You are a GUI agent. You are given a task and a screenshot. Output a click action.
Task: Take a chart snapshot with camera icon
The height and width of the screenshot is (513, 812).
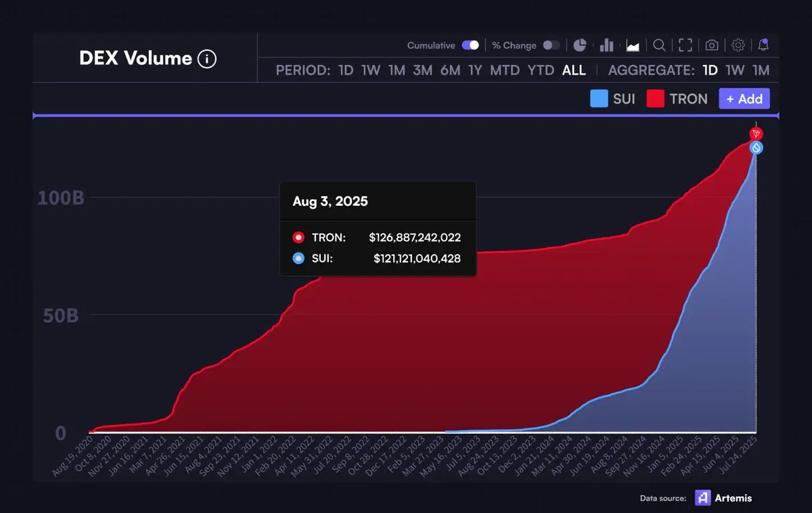[712, 45]
